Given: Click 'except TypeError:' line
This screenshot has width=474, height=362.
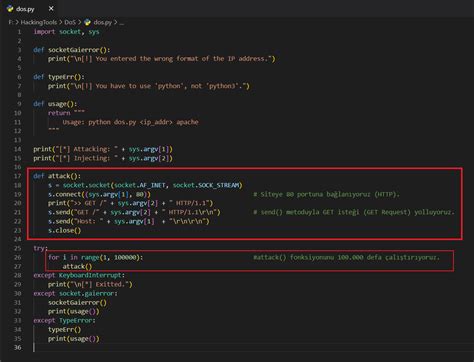Looking at the screenshot, I should click(64, 320).
